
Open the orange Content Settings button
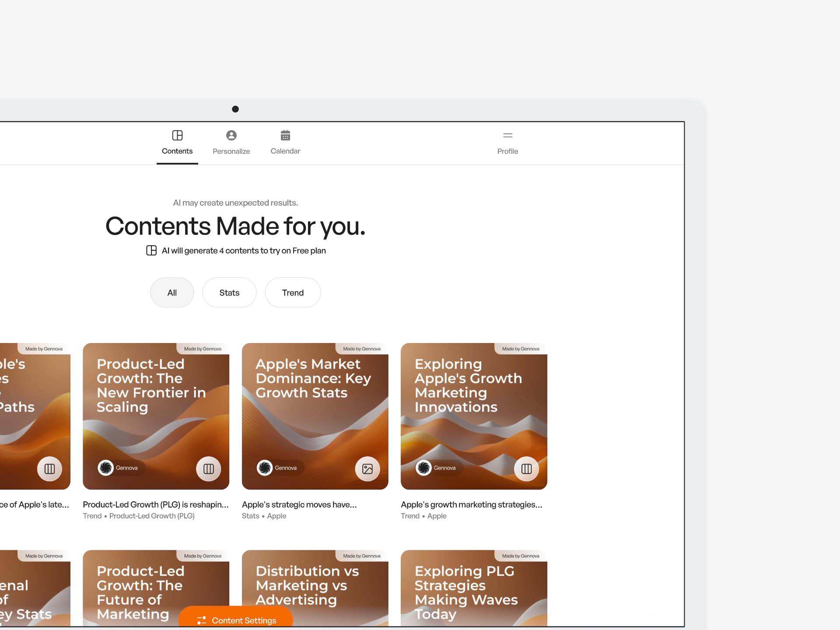pyautogui.click(x=236, y=620)
